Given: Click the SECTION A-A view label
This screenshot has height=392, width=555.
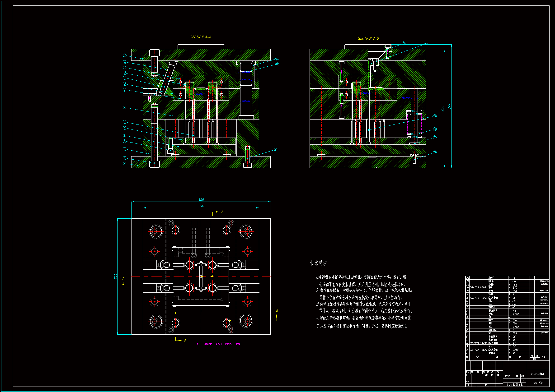Looking at the screenshot, I should (201, 37).
